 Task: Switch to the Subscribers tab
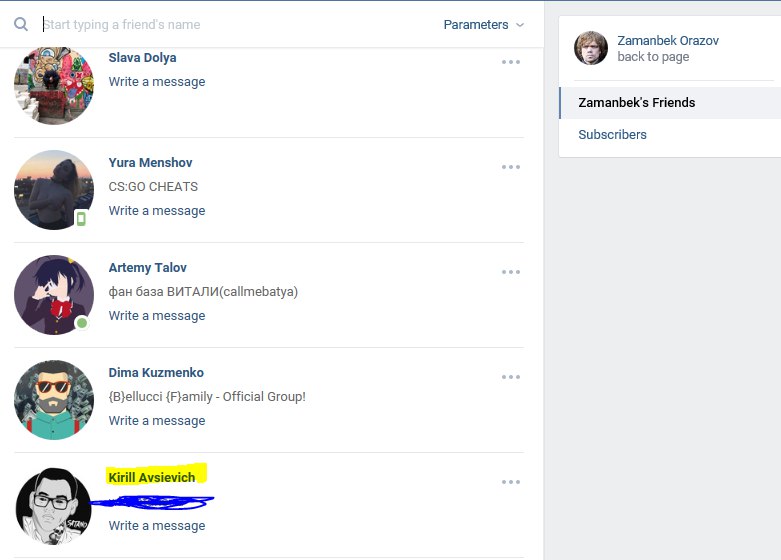pos(612,135)
